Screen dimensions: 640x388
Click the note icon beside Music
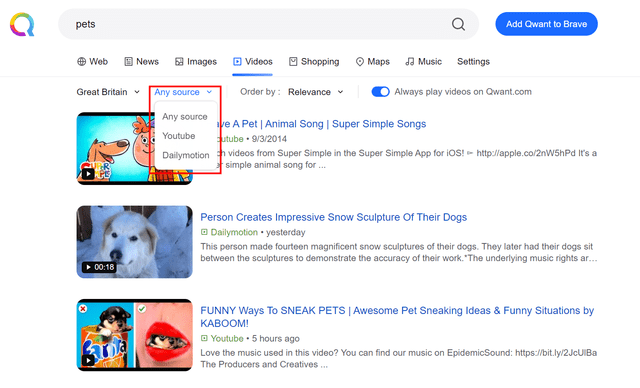pyautogui.click(x=409, y=62)
